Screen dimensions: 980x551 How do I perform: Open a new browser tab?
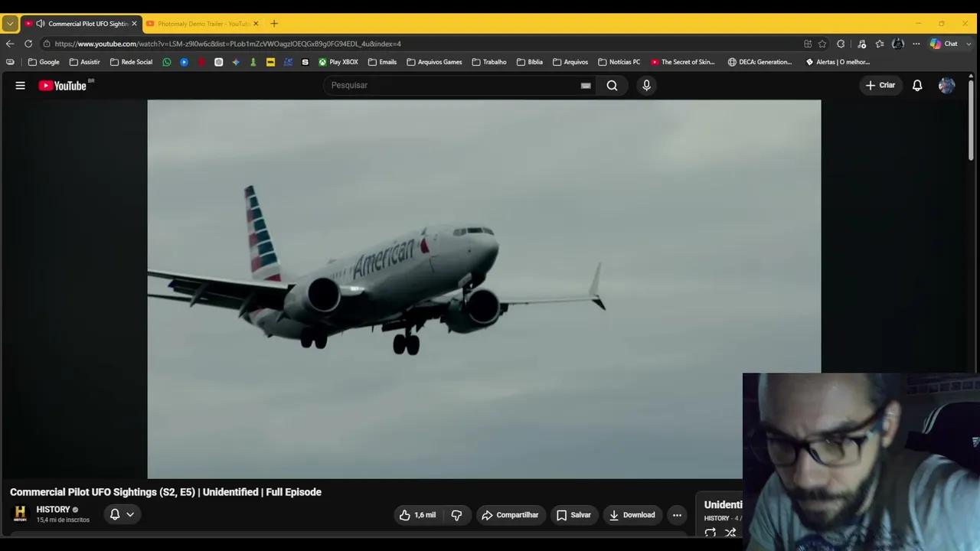(274, 24)
